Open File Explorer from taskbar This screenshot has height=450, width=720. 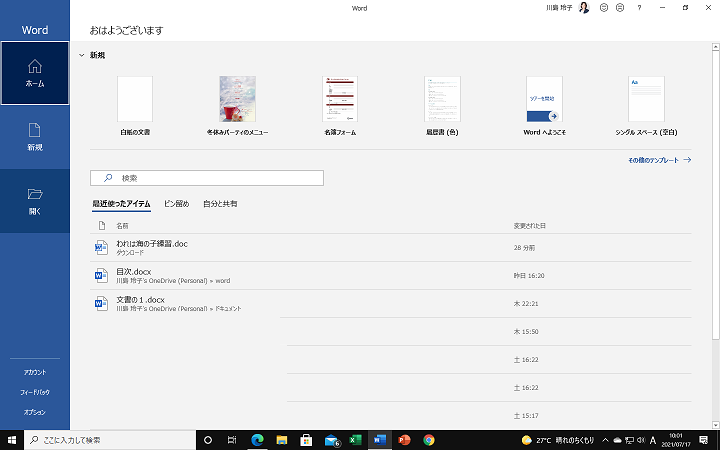click(x=281, y=440)
